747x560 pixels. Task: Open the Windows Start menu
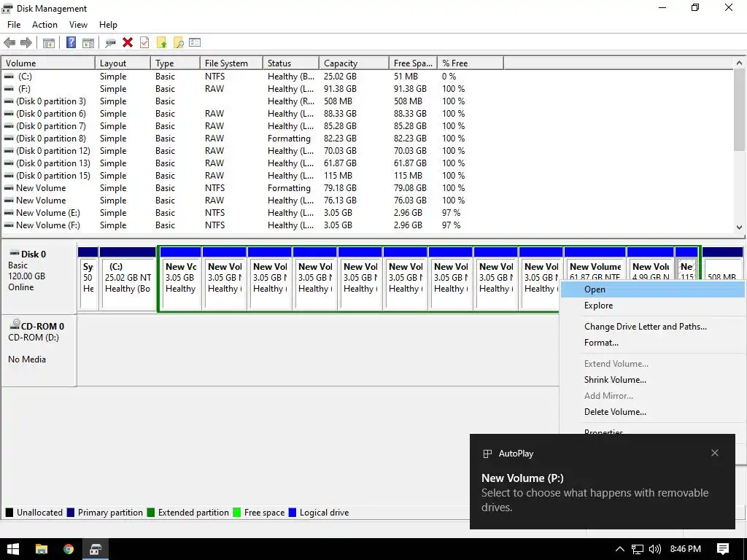pyautogui.click(x=13, y=549)
